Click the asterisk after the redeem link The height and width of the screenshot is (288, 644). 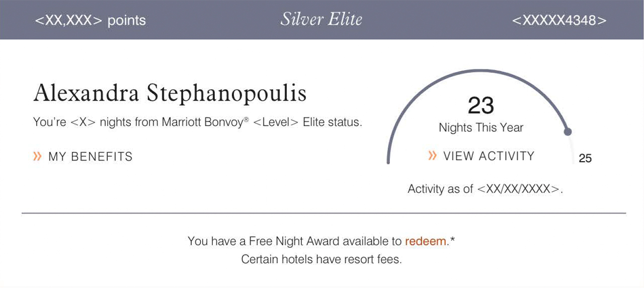[x=452, y=240]
